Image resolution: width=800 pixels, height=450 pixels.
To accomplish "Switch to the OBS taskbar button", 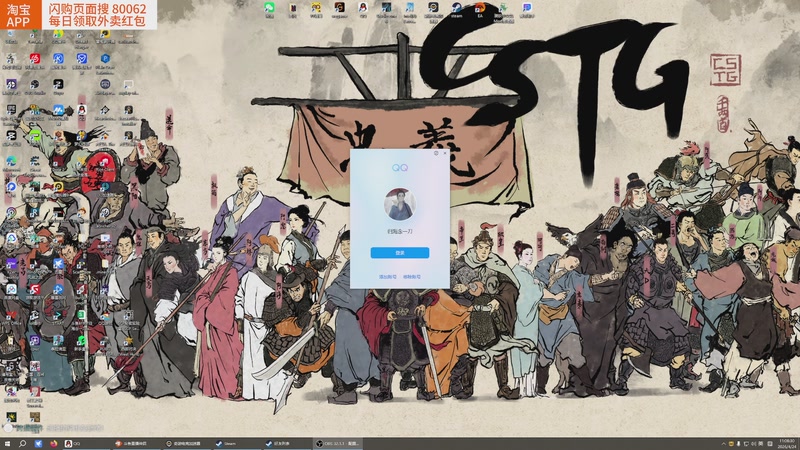I will [337, 444].
